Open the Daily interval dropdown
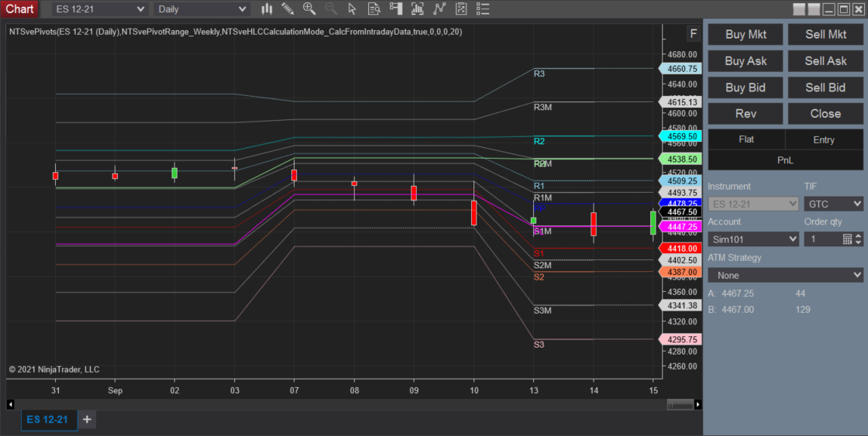The width and height of the screenshot is (868, 436). pos(201,9)
